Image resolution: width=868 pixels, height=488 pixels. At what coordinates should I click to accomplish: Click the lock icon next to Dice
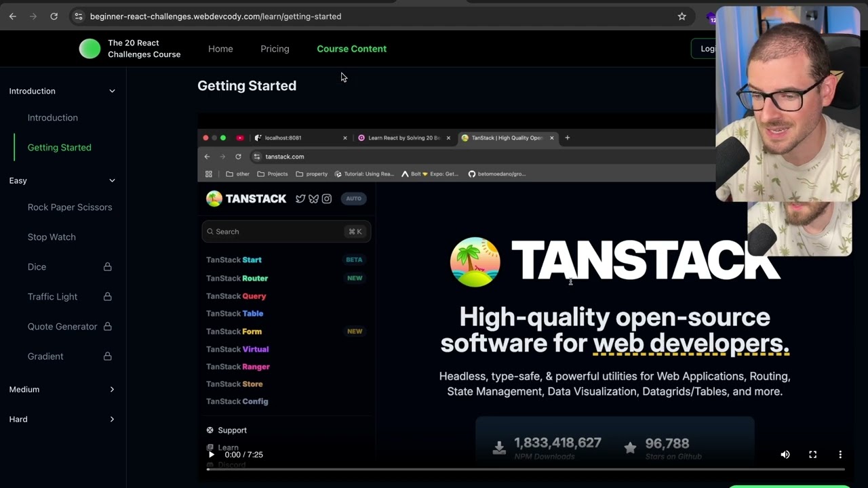click(107, 267)
